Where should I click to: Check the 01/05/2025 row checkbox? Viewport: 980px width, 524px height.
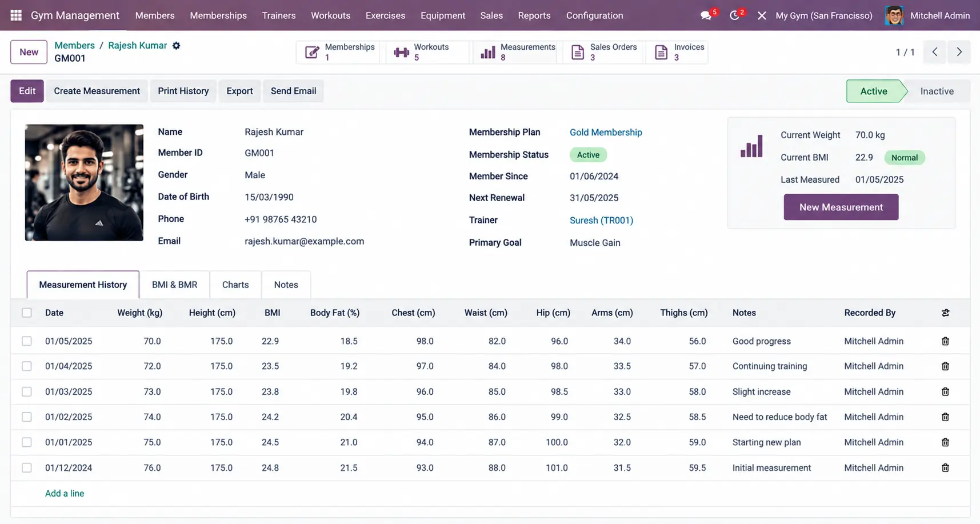[x=27, y=341]
